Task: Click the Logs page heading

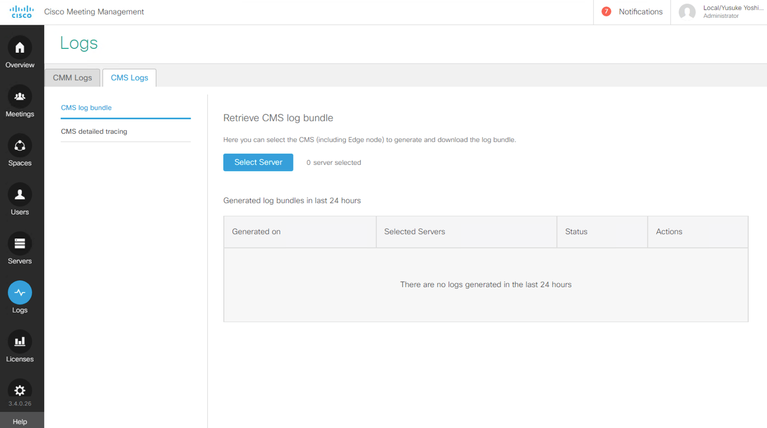Action: point(79,44)
